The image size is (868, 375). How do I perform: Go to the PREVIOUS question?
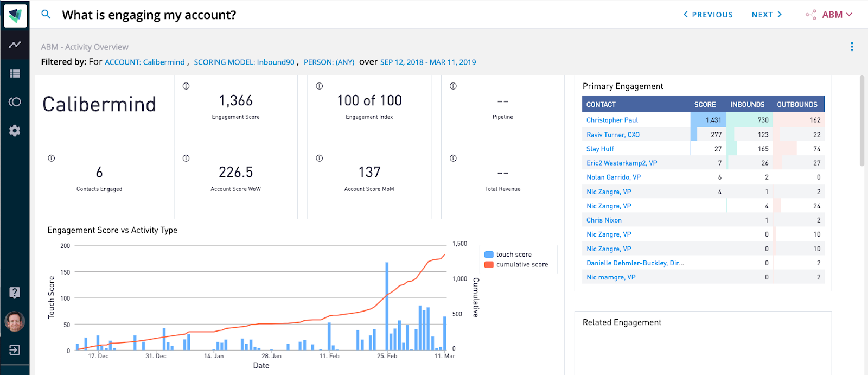(708, 15)
